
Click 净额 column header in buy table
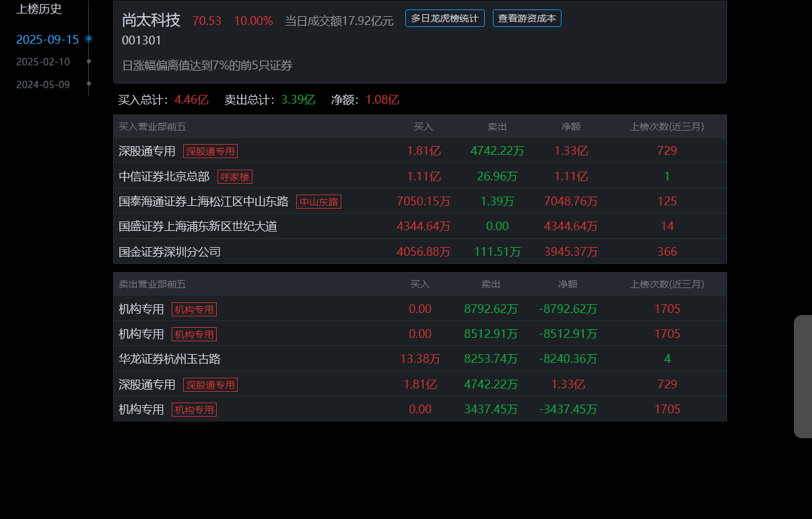pos(571,127)
